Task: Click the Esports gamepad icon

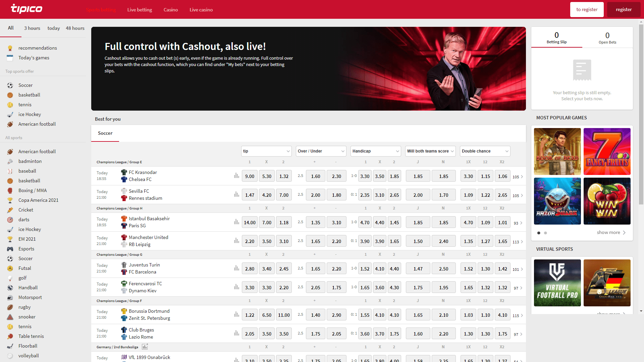Action: 10,249
